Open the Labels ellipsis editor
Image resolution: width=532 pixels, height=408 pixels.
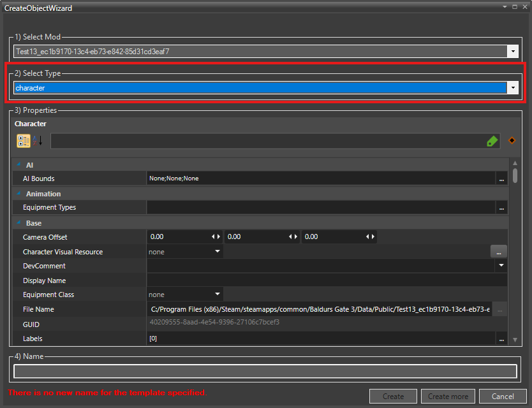click(x=501, y=339)
